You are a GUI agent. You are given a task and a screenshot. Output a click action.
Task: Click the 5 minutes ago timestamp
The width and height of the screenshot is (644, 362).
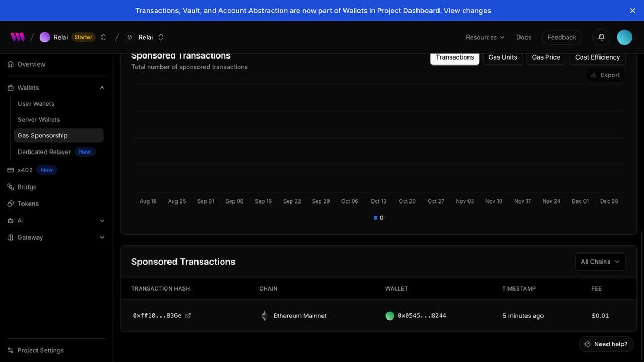click(523, 316)
